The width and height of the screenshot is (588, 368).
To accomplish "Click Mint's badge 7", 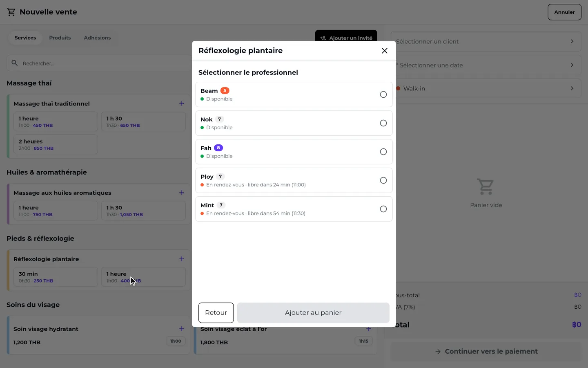I will click(221, 205).
